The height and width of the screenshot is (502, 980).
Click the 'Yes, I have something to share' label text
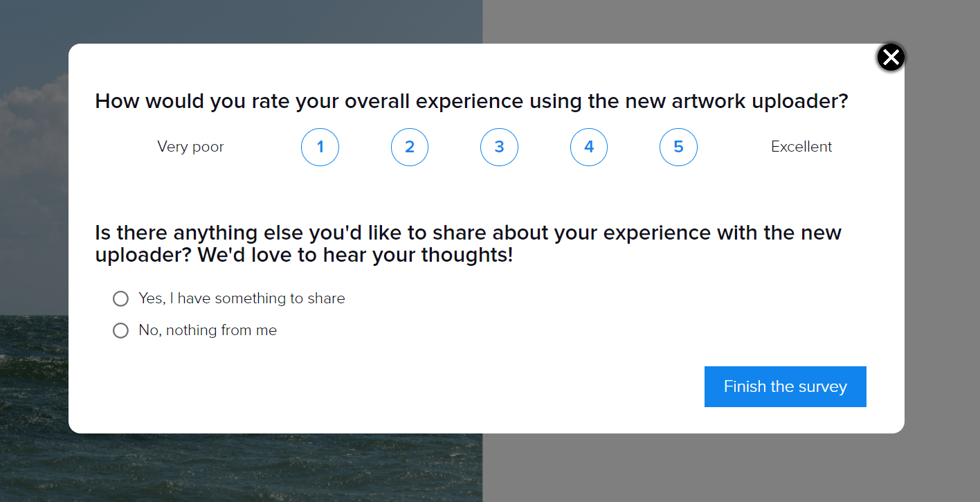tap(242, 298)
